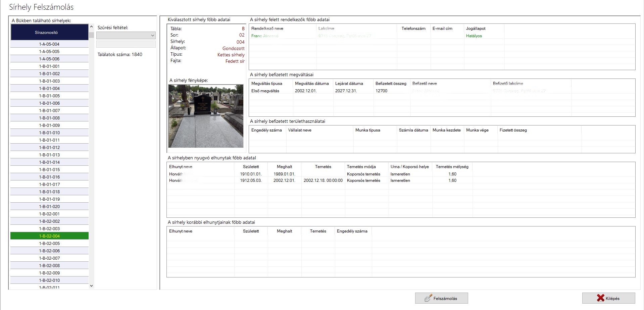Click the Jogállapot column header
Image resolution: width=644 pixels, height=310 pixels.
tap(476, 29)
